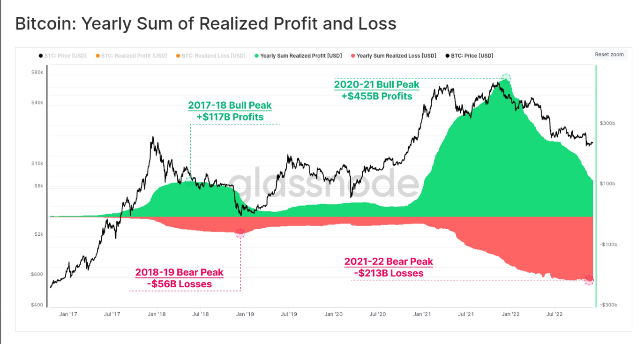Click the glassnode watermark in the chart
644x344 pixels.
323,184
